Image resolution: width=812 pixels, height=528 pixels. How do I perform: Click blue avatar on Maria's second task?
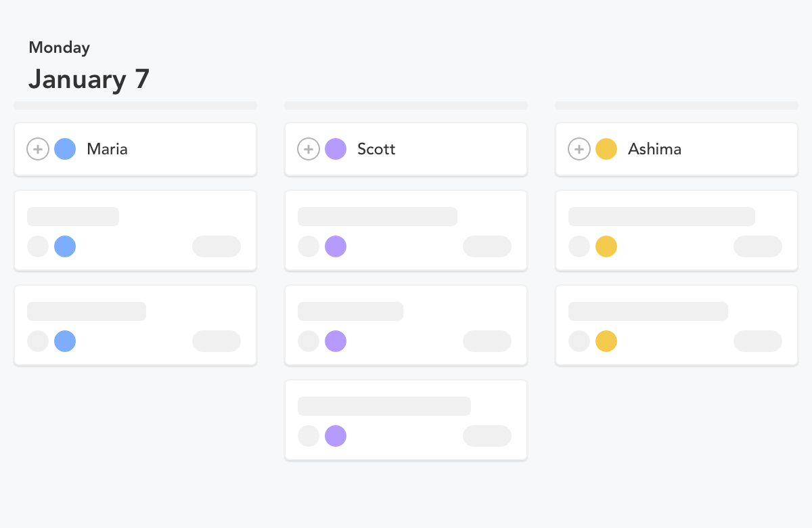(x=65, y=341)
